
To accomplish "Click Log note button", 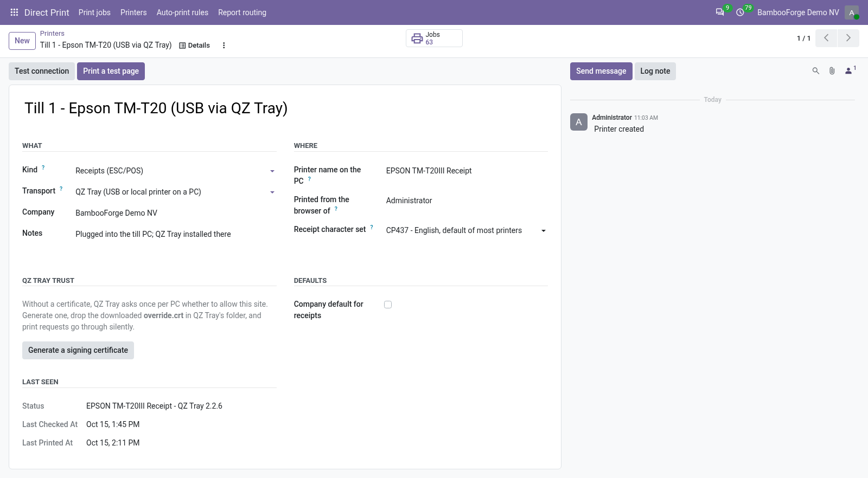I will [x=655, y=71].
